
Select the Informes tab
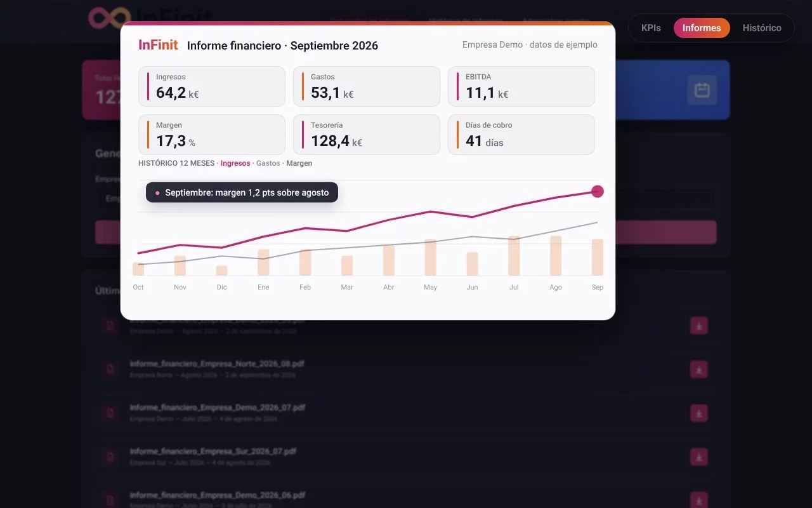[702, 28]
